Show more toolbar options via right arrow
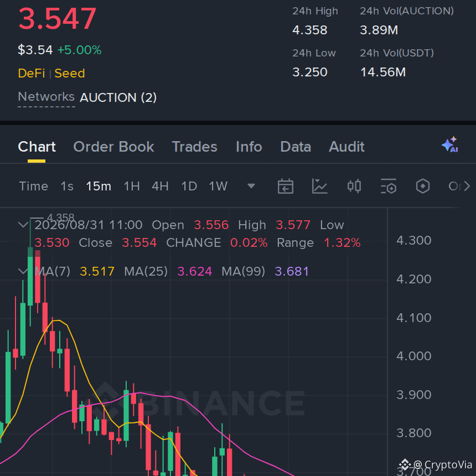Image resolution: width=476 pixels, height=476 pixels. [x=467, y=186]
